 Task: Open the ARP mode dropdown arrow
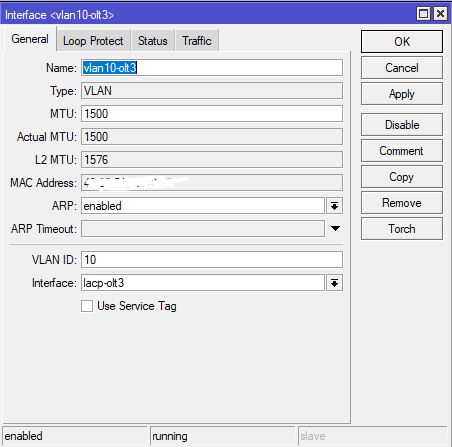tap(334, 206)
